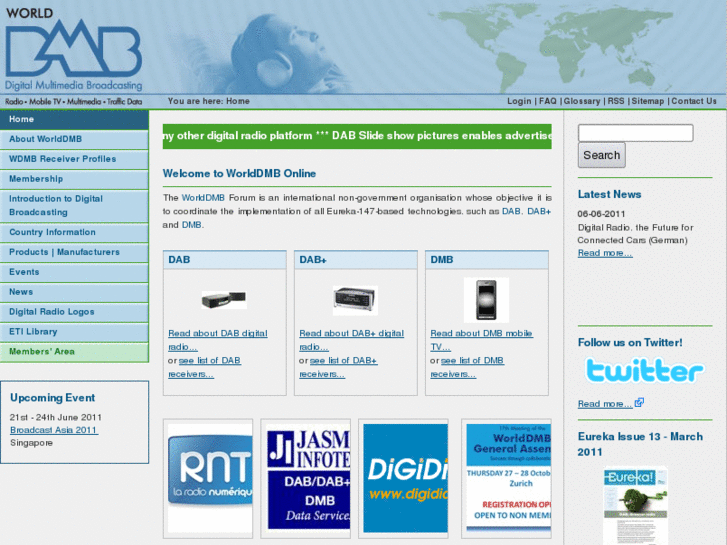
Task: Open the Eureka magazine cover thumbnail
Action: [635, 506]
